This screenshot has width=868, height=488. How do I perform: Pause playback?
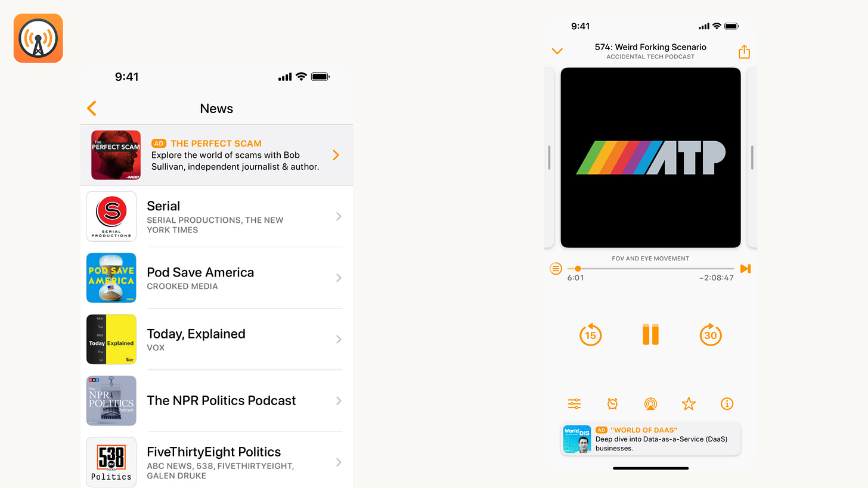click(x=651, y=334)
